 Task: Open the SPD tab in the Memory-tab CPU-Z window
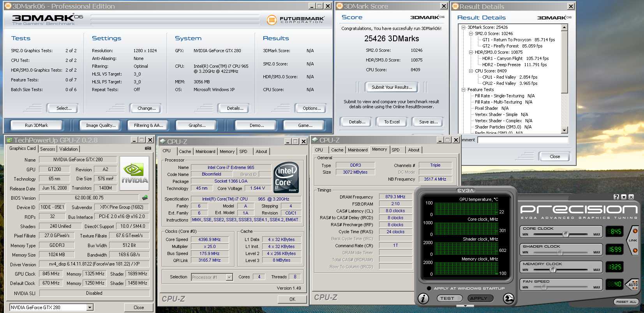click(x=395, y=150)
